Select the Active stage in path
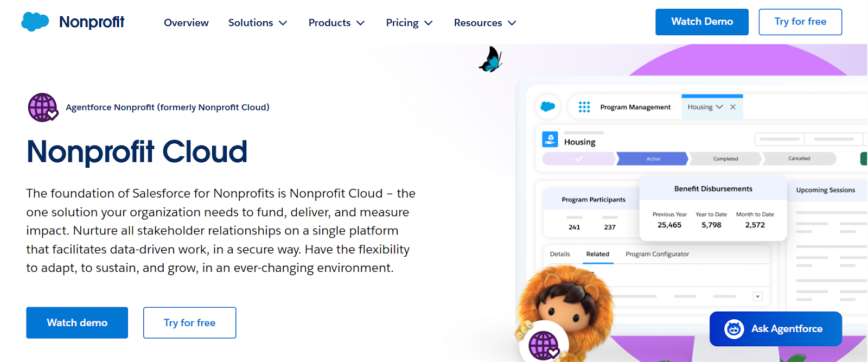Screen dimensions: 868x362 pyautogui.click(x=653, y=159)
